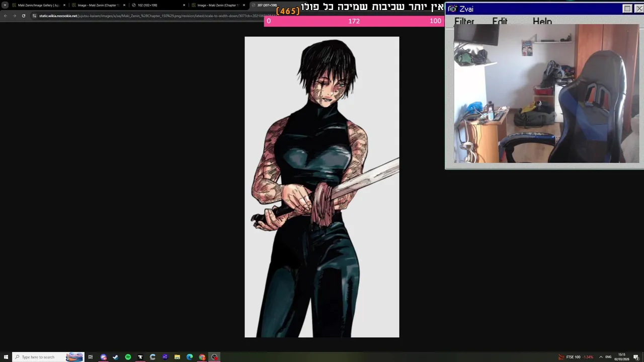Close the Zvai window
This screenshot has height=362, width=644.
click(x=639, y=9)
